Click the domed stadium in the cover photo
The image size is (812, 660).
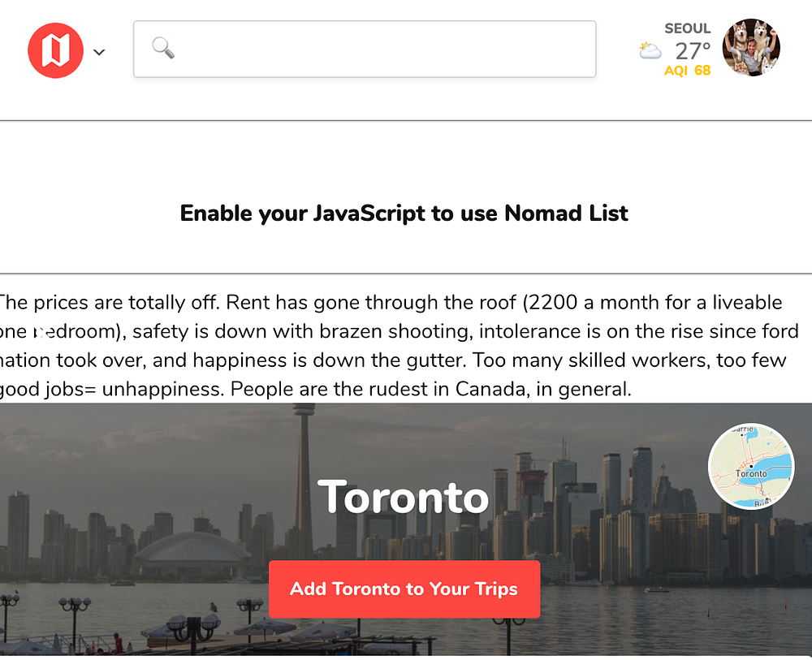click(192, 550)
